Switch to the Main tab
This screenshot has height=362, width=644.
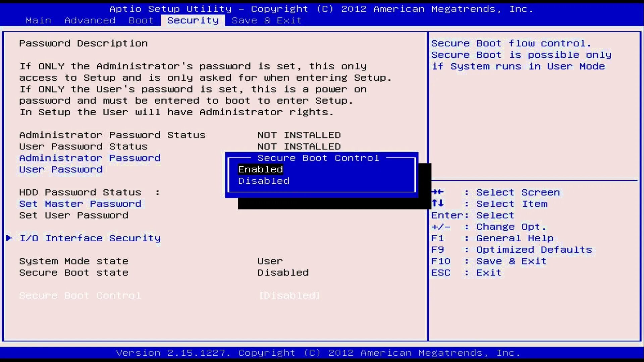38,20
